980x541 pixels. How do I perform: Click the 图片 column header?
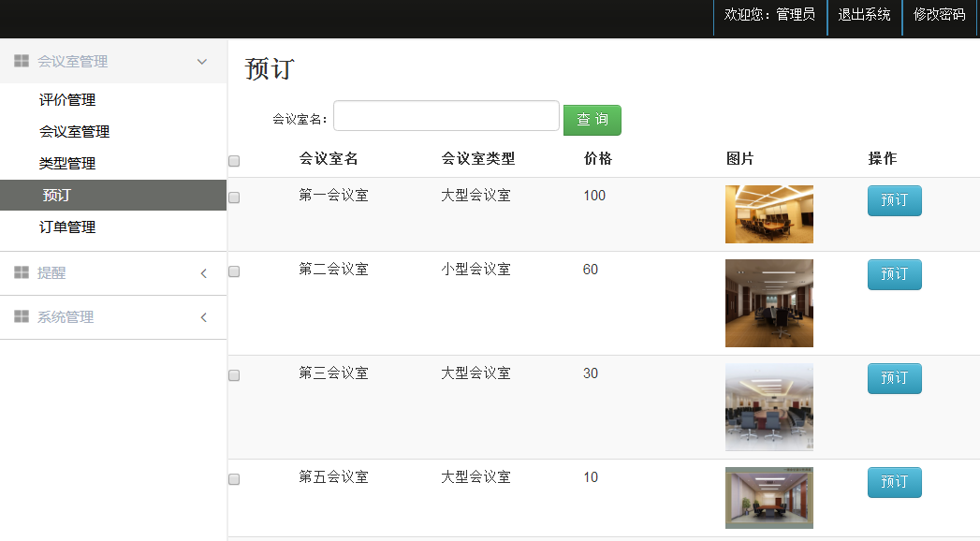pyautogui.click(x=740, y=159)
